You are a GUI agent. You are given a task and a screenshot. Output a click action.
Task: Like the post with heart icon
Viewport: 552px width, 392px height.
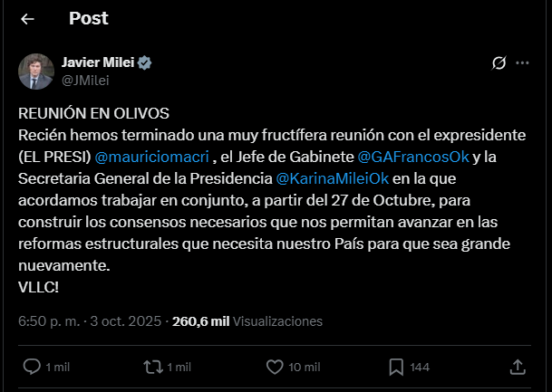[276, 367]
